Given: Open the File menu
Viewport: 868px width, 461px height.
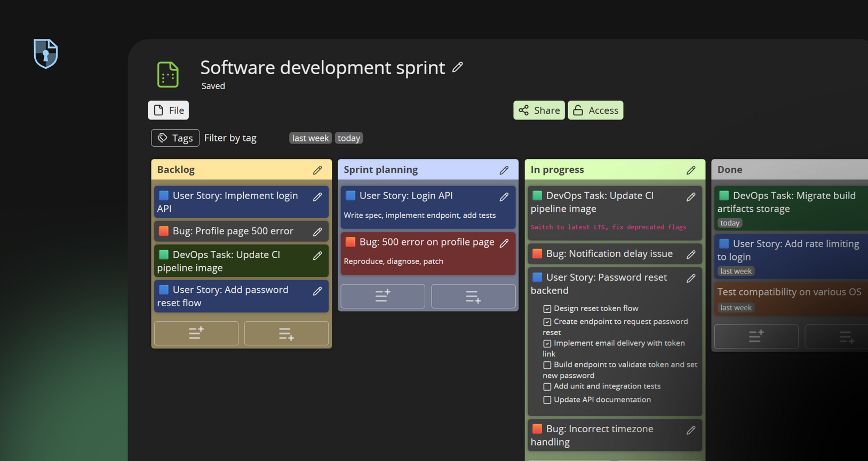Looking at the screenshot, I should pos(169,110).
